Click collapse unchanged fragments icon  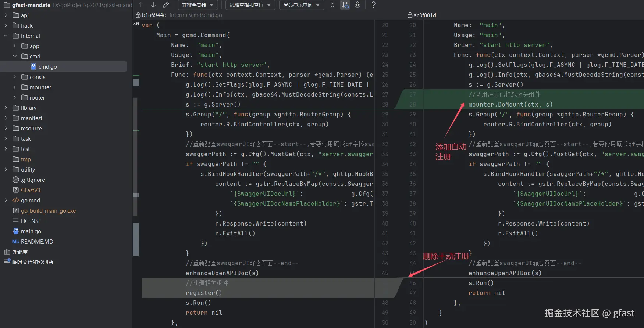coord(332,5)
